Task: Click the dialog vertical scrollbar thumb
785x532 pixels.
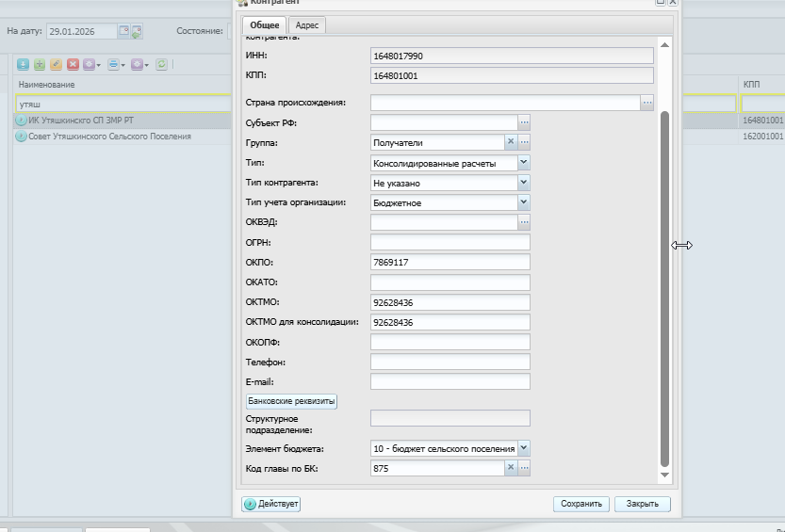Action: [665, 289]
